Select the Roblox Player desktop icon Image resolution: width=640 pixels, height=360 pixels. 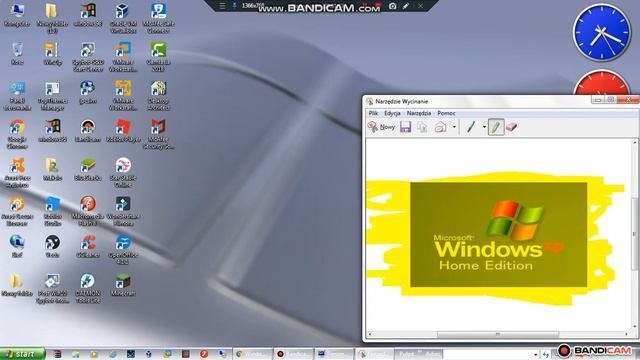coord(123,131)
